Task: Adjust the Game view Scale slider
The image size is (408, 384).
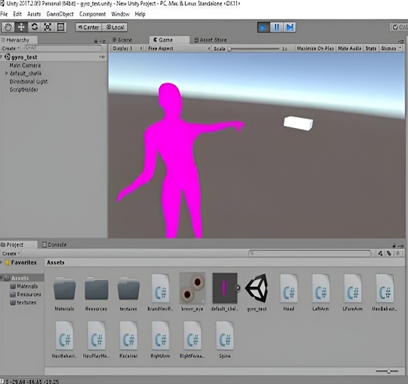Action: click(x=254, y=49)
